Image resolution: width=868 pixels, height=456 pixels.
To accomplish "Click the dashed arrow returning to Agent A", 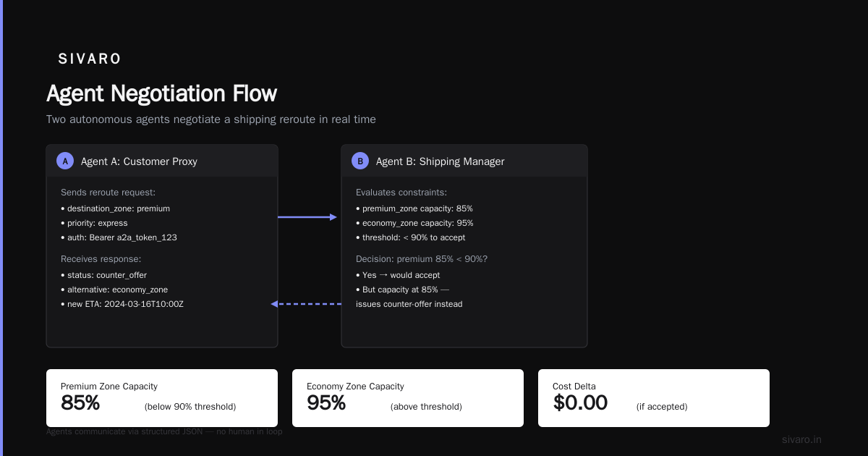I will point(306,304).
